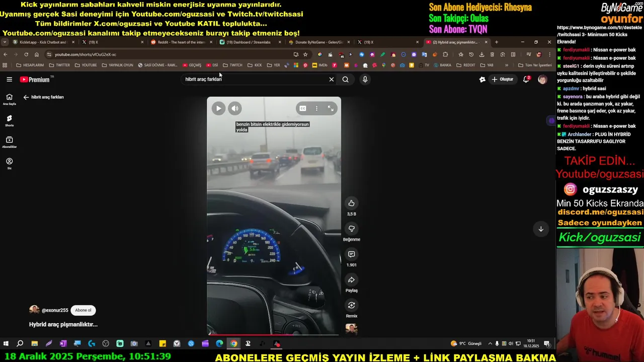Image resolution: width=644 pixels, height=362 pixels.
Task: Open the TWITCH bookmarks folder
Action: (x=232, y=65)
